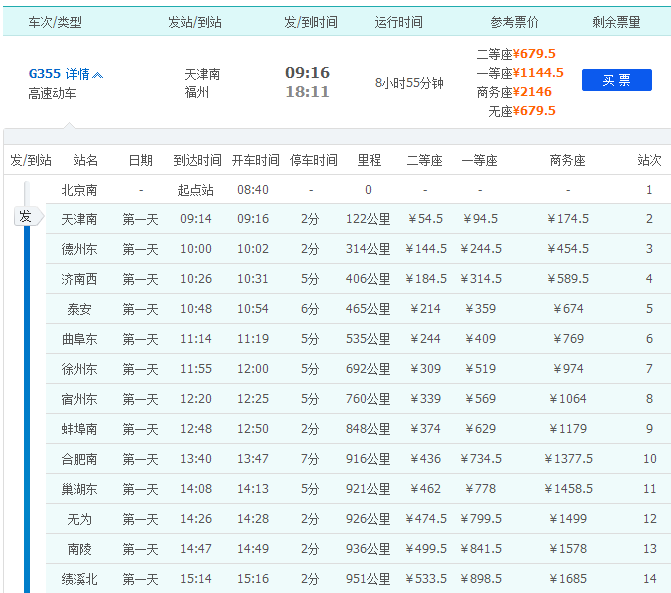Select the 济南西 station name
The width and height of the screenshot is (671, 593).
point(79,279)
